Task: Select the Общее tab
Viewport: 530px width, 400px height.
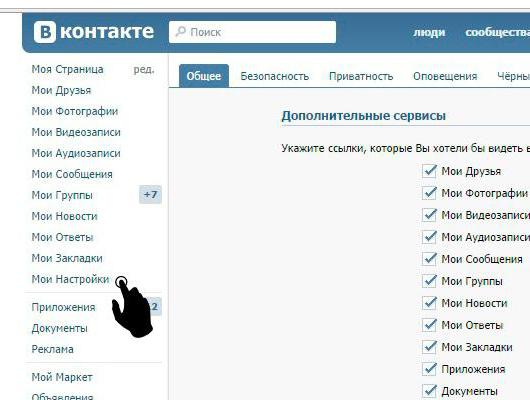Action: (204, 76)
